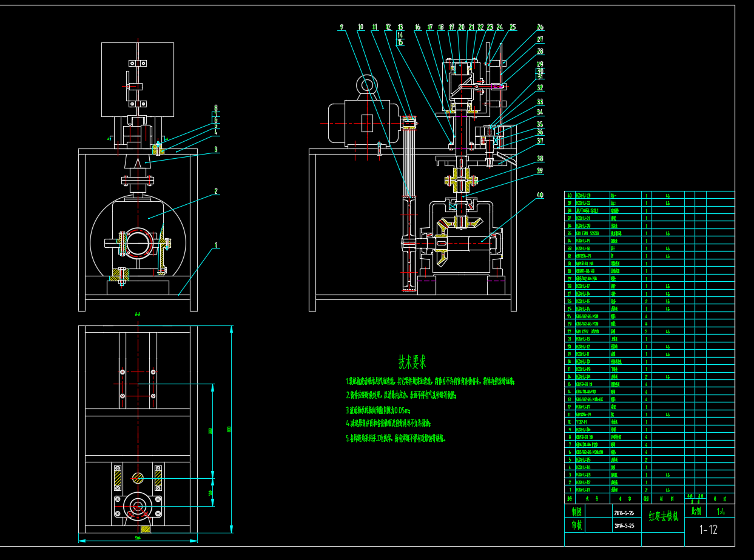
Task: Click the 技术要求 heading
Action: (412, 363)
